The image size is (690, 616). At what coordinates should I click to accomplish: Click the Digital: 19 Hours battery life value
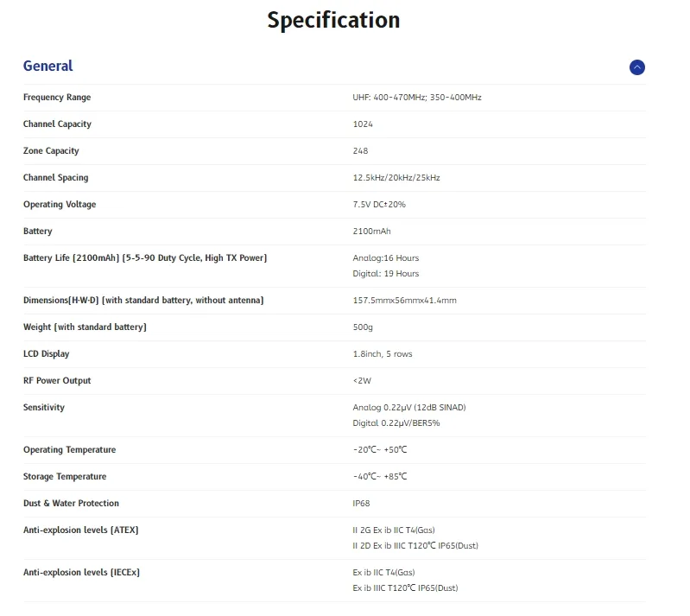[385, 274]
